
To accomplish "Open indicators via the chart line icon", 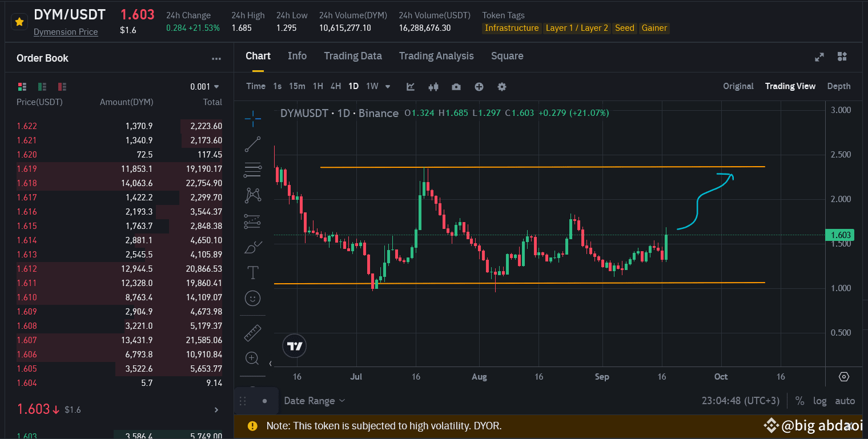I will pyautogui.click(x=410, y=86).
